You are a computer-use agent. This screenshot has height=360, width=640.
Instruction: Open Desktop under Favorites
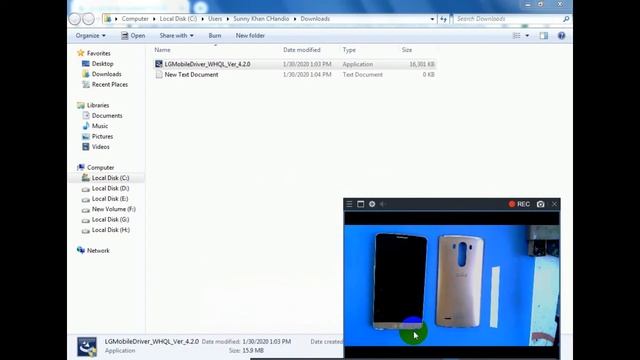tap(102, 64)
